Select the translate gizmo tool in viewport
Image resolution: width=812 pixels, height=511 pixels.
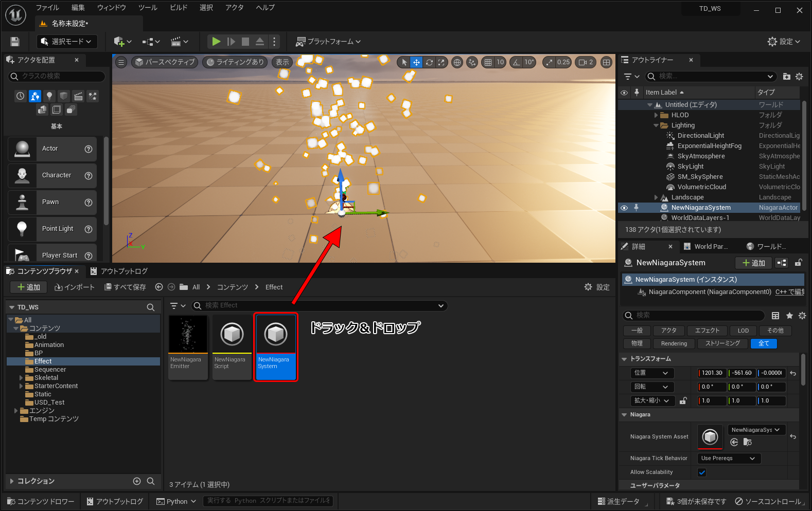(416, 62)
